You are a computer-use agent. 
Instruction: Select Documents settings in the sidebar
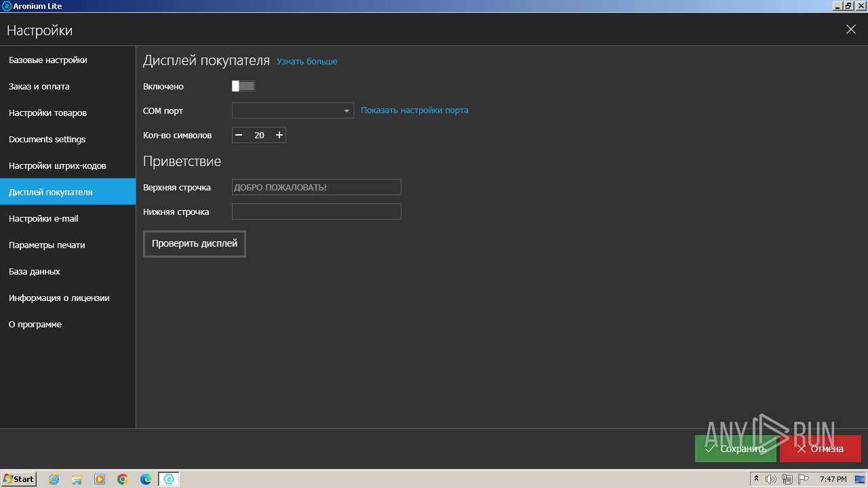tap(68, 139)
